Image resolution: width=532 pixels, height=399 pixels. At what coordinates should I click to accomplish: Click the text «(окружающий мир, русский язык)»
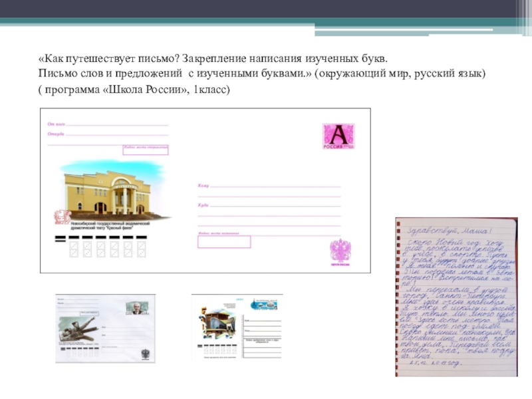click(x=400, y=73)
